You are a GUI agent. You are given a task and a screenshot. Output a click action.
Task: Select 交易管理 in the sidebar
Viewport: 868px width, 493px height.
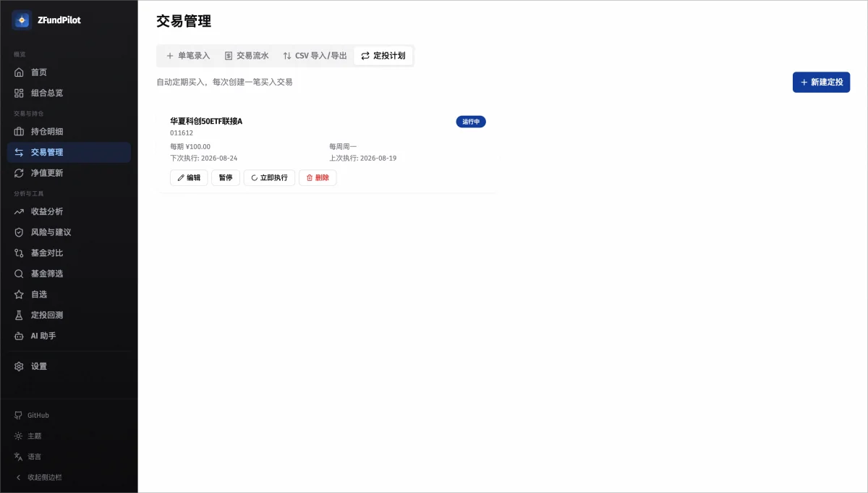click(69, 152)
